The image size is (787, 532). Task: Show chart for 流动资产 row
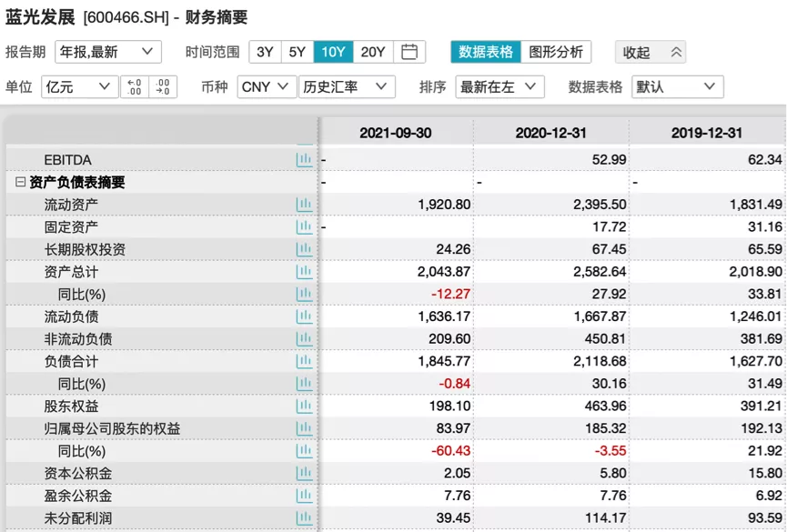304,205
